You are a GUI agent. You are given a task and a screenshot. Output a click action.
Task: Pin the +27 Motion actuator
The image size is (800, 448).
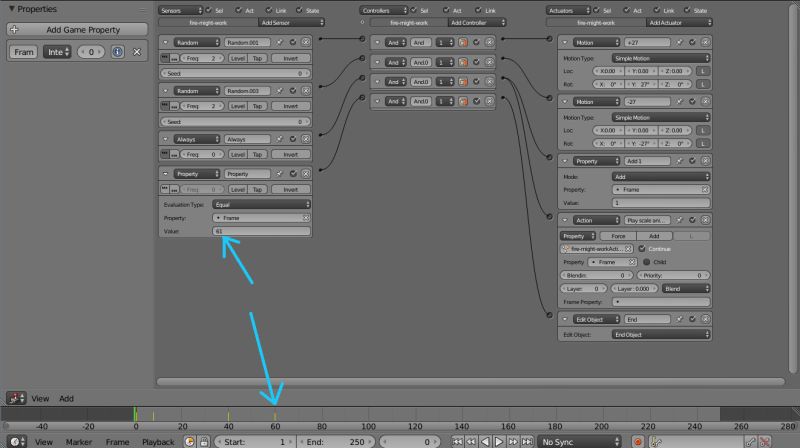(x=680, y=42)
